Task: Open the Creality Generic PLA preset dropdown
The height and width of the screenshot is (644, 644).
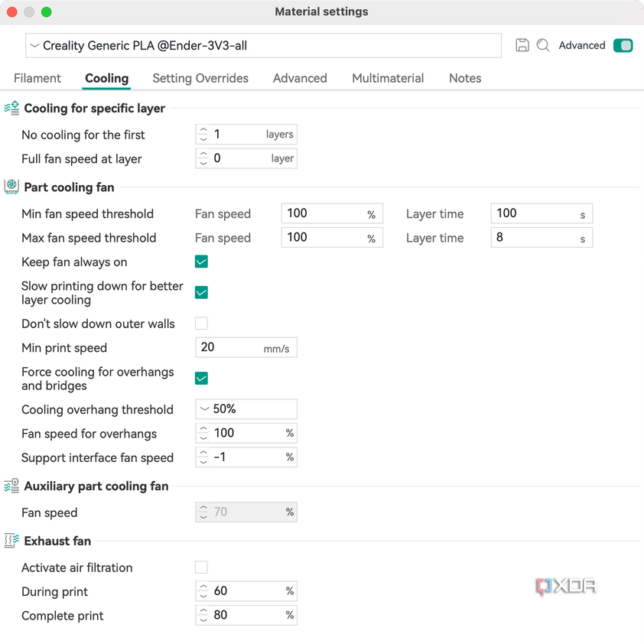Action: (263, 46)
